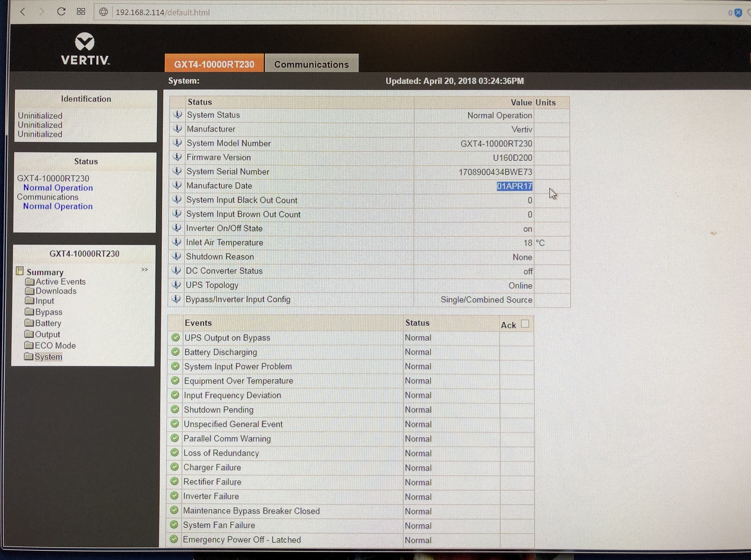751x560 pixels.
Task: Toggle the Ack checkbox in Events header
Action: [525, 324]
